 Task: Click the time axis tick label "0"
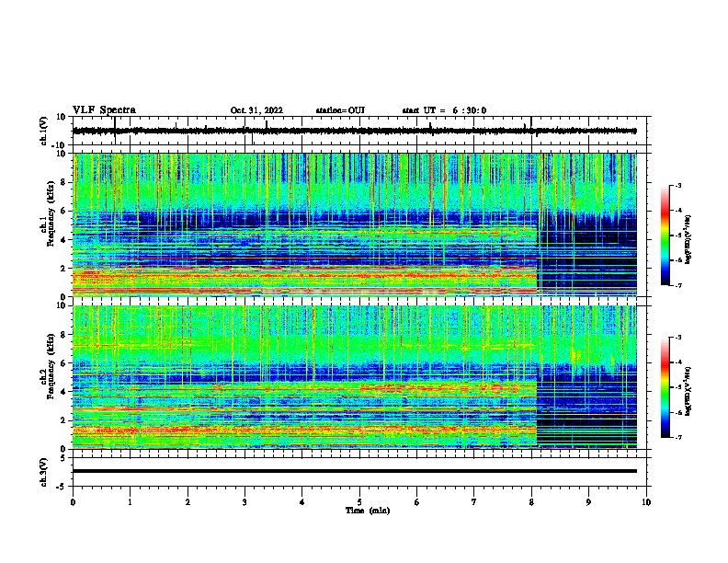73,502
